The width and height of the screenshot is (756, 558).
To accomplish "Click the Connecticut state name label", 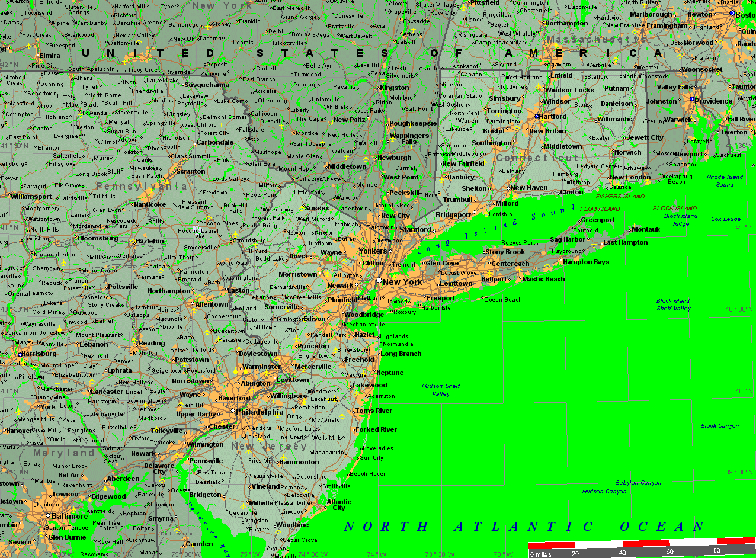I will pyautogui.click(x=537, y=158).
